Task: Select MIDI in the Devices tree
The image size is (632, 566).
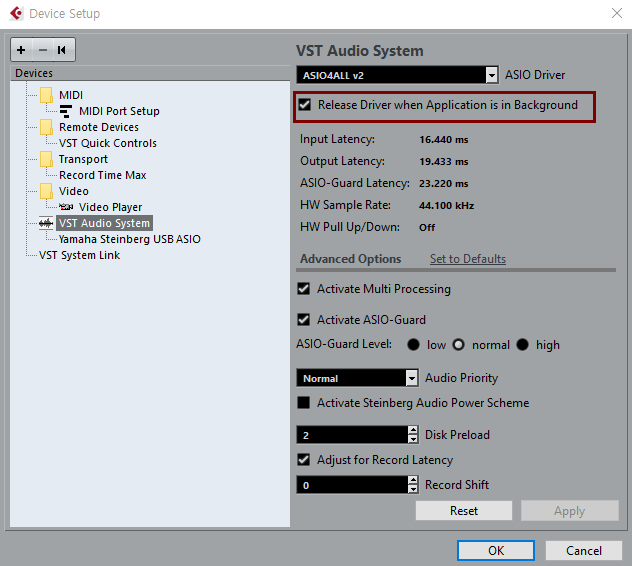Action: 71,95
